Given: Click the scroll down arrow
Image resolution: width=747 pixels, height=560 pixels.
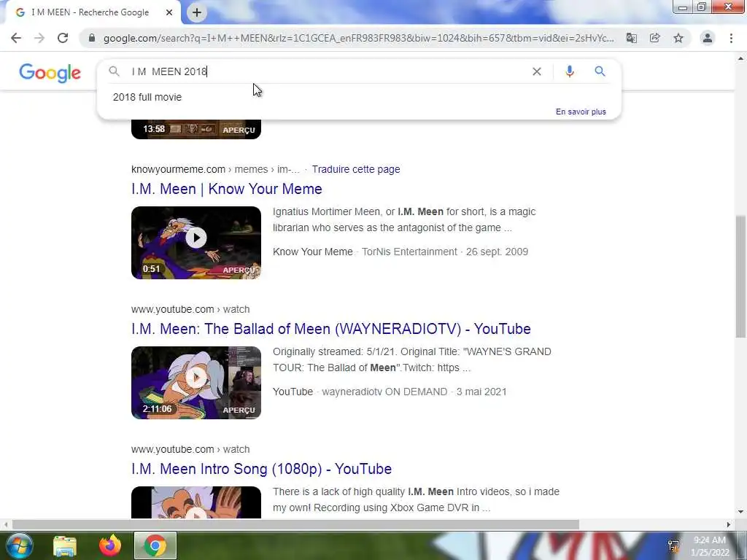Looking at the screenshot, I should [x=740, y=513].
